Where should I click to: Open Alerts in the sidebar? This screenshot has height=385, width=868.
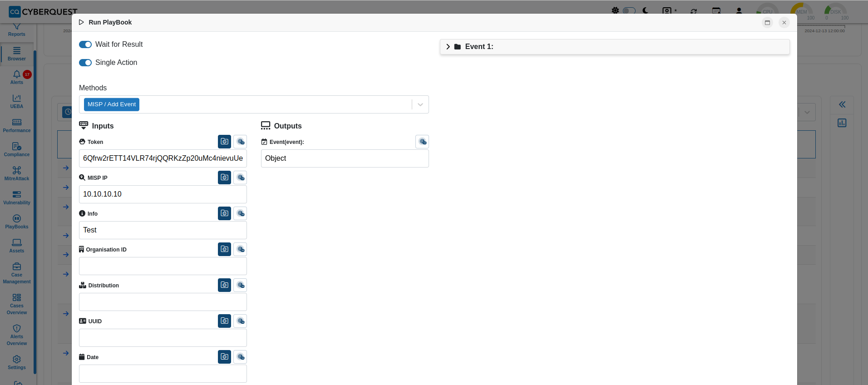tap(17, 78)
